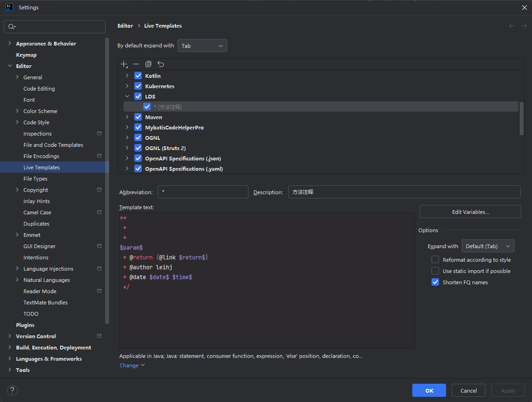Click the search icon in settings search
The height and width of the screenshot is (402, 532).
[12, 27]
